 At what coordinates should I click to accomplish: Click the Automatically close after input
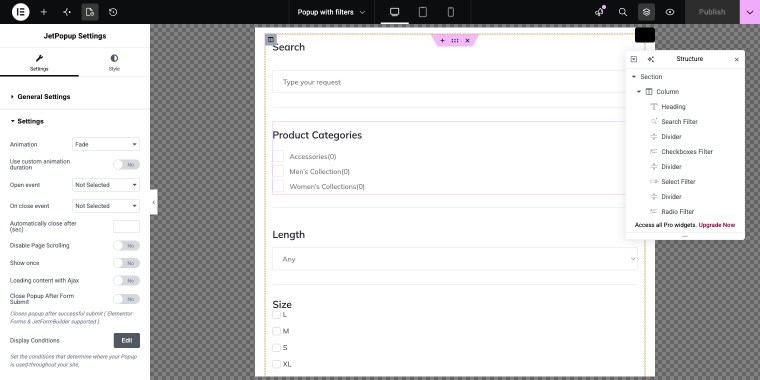click(x=127, y=226)
